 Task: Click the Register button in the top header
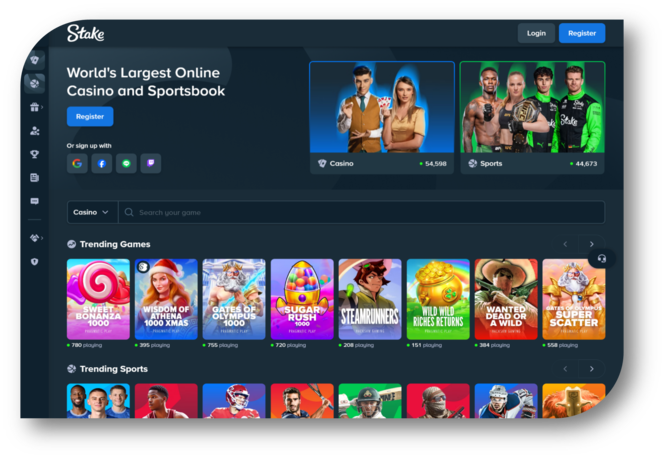coord(581,33)
